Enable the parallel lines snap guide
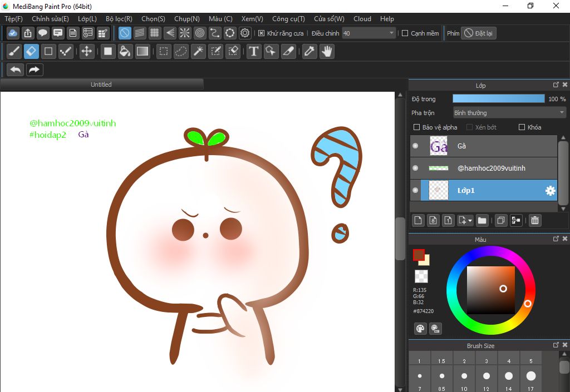 pos(140,33)
